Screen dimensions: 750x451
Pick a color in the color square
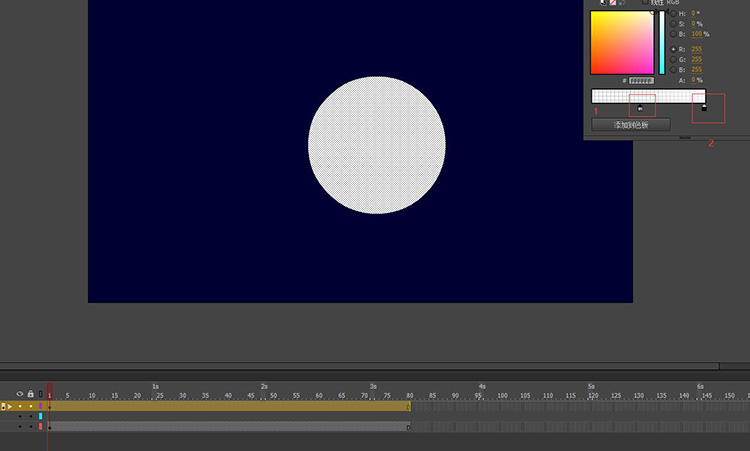pos(622,42)
